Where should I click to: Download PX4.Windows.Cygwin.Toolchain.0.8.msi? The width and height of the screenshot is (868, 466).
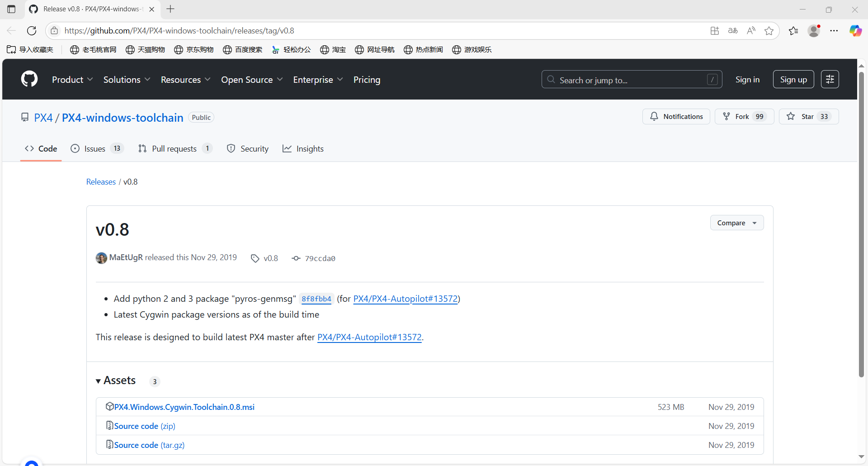[x=184, y=407]
